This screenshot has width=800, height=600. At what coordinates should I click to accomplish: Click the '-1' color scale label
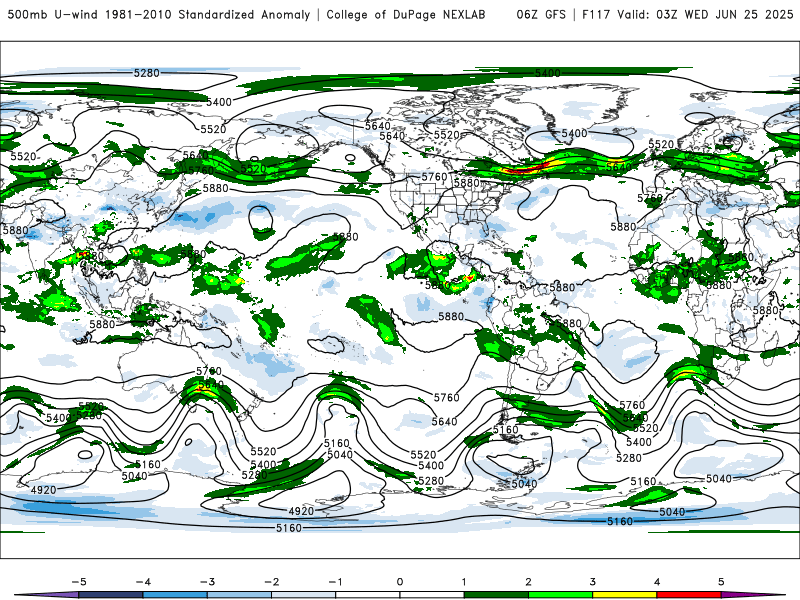coord(335,582)
